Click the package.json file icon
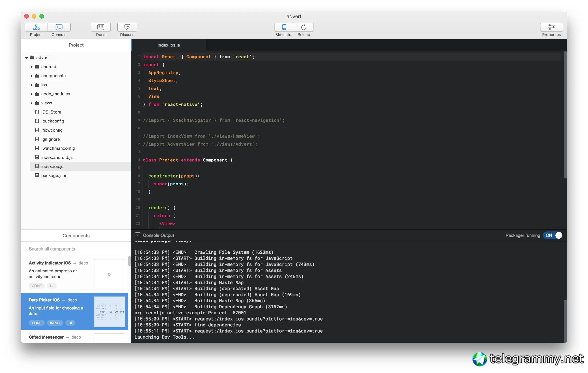The height and width of the screenshot is (373, 588). click(x=37, y=175)
